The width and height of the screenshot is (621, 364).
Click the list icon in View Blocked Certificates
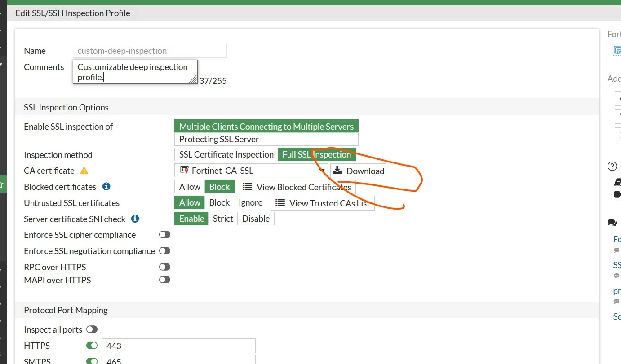247,187
